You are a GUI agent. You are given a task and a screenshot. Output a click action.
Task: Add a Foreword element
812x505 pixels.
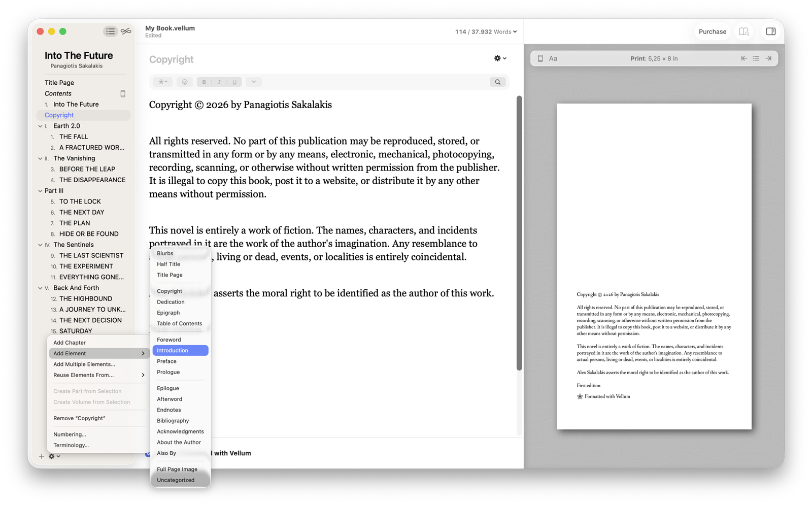pyautogui.click(x=180, y=340)
